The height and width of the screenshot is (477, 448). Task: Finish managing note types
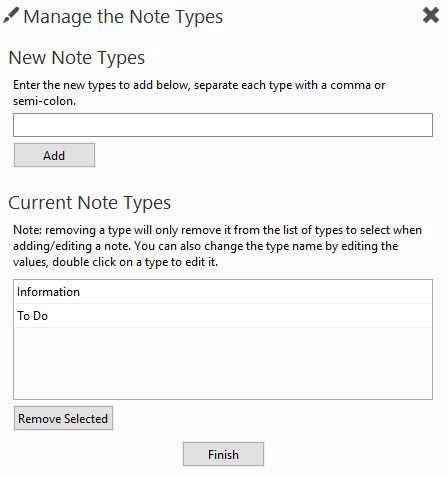point(223,454)
